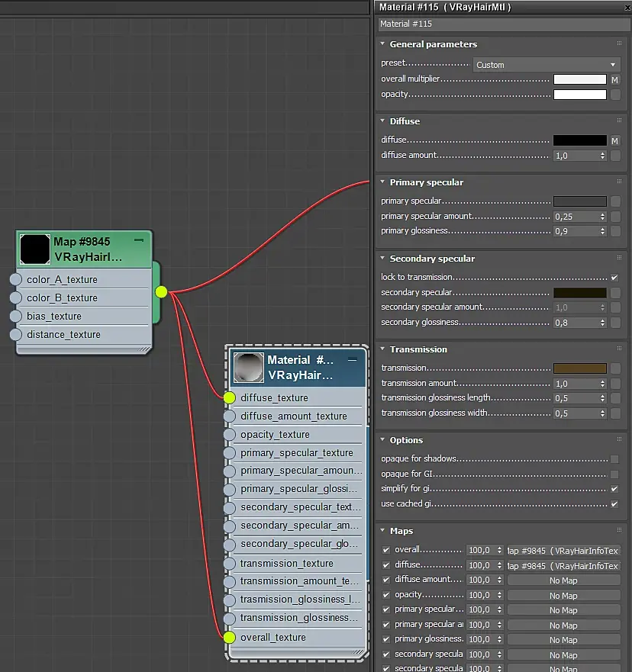632x672 pixels.
Task: Click the bias_texture input socket
Action: click(x=16, y=316)
